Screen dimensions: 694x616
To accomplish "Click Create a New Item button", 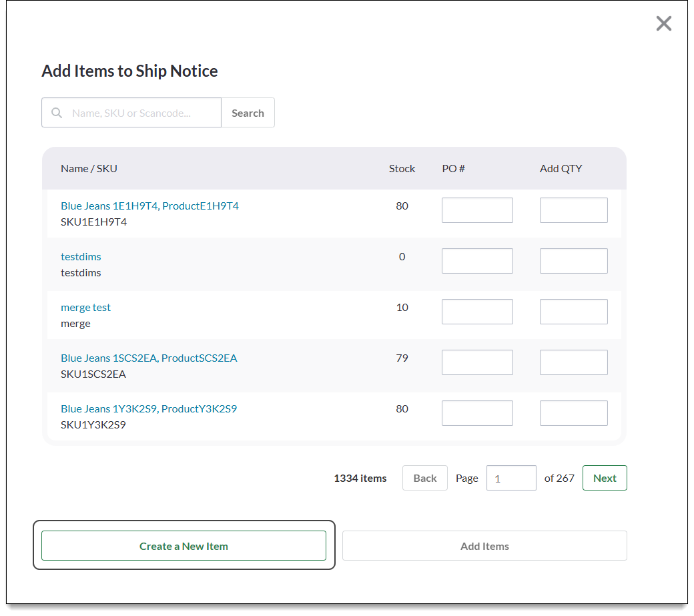I will tap(184, 546).
